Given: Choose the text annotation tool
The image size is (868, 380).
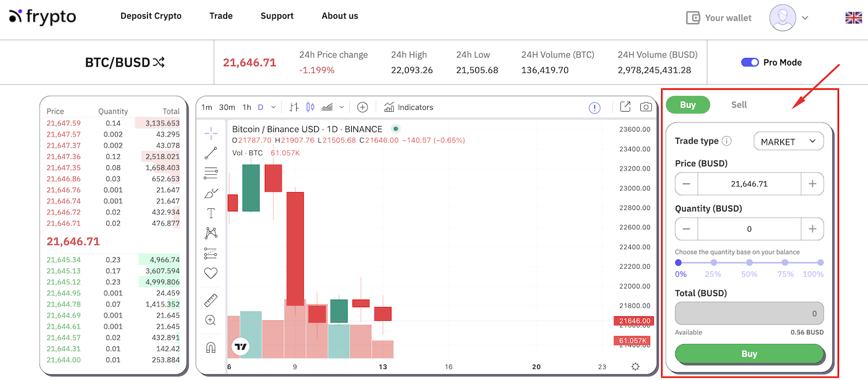Looking at the screenshot, I should [211, 213].
